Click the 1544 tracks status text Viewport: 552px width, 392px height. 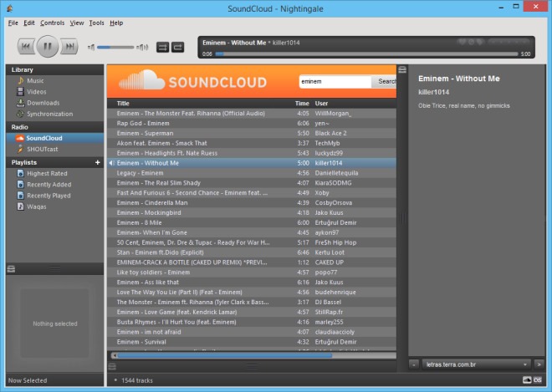[137, 380]
